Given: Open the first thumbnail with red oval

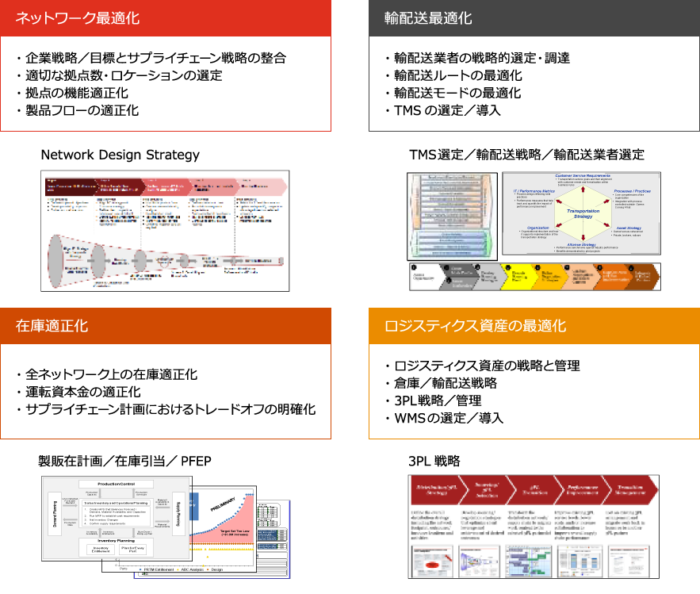Looking at the screenshot, I should click(434, 561).
